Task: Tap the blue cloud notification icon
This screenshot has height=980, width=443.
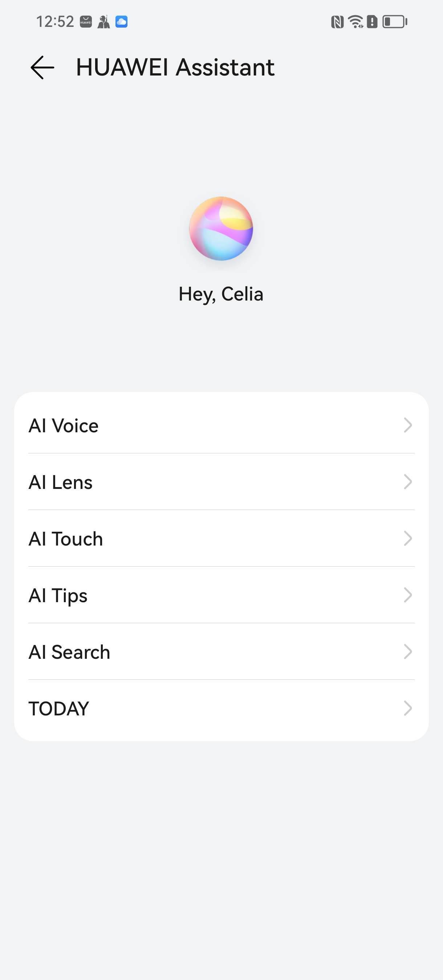Action: click(x=121, y=22)
